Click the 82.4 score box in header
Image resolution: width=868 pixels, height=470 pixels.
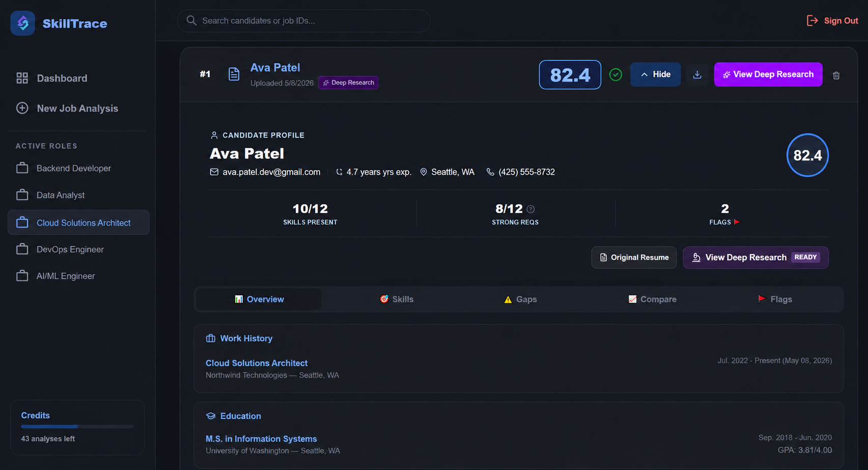coord(570,75)
